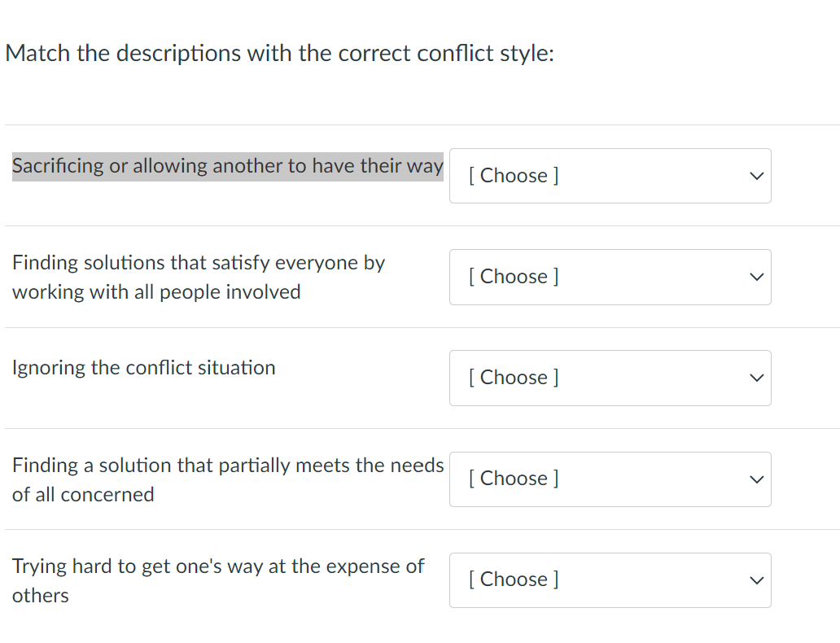Click the 'Match the descriptions' question heading
Image resolution: width=840 pixels, height=643 pixels.
coord(279,54)
